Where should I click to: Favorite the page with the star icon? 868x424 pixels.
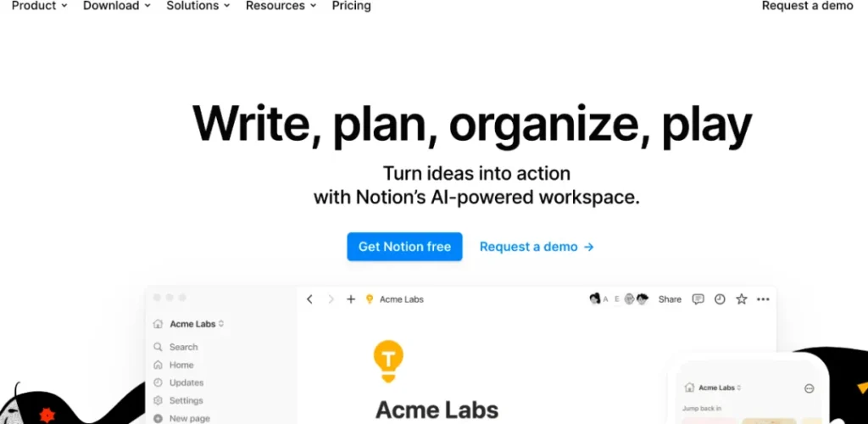point(741,299)
